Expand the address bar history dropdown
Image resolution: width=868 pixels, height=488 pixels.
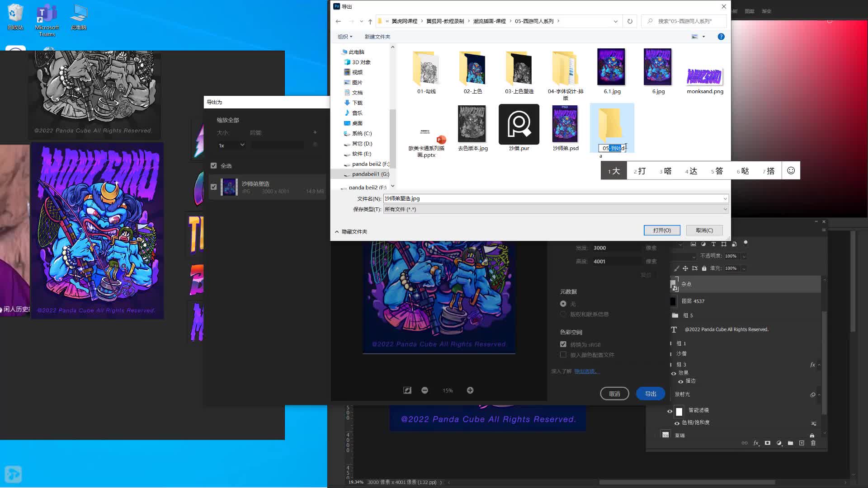(x=615, y=21)
